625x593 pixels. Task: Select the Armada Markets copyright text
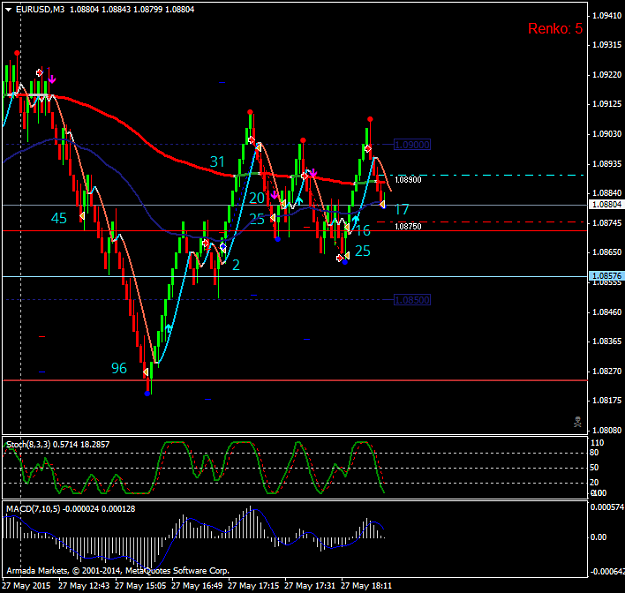click(x=118, y=571)
